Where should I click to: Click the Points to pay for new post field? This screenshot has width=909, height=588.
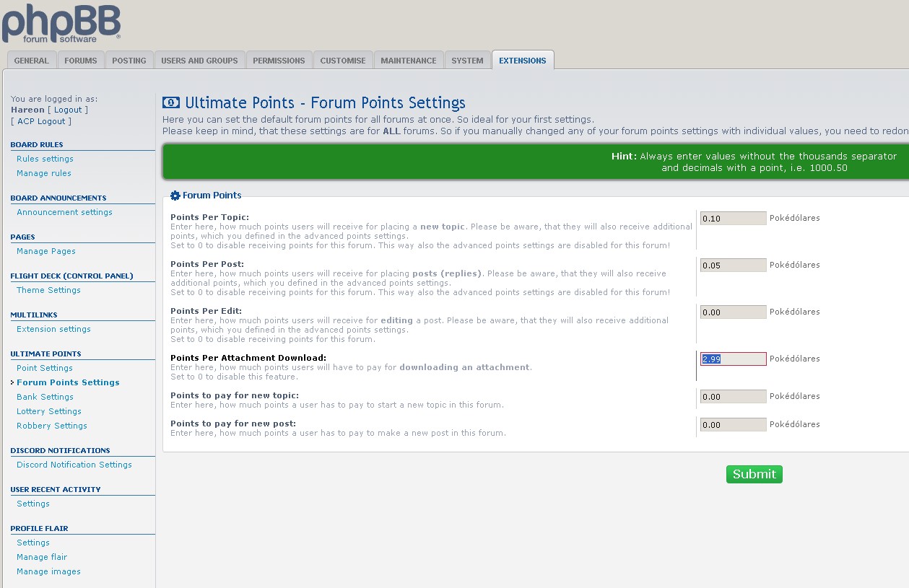pyautogui.click(x=733, y=424)
